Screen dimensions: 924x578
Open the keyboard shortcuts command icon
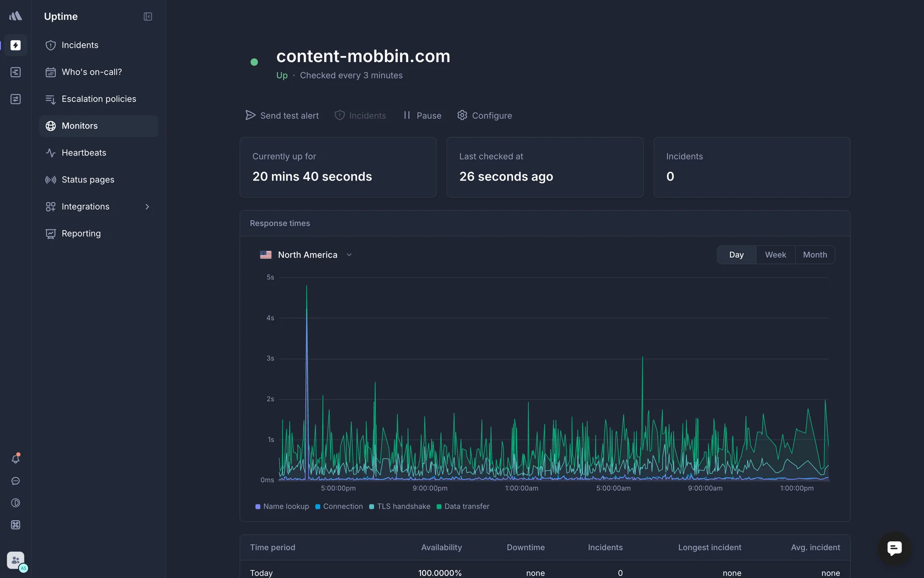pyautogui.click(x=15, y=525)
